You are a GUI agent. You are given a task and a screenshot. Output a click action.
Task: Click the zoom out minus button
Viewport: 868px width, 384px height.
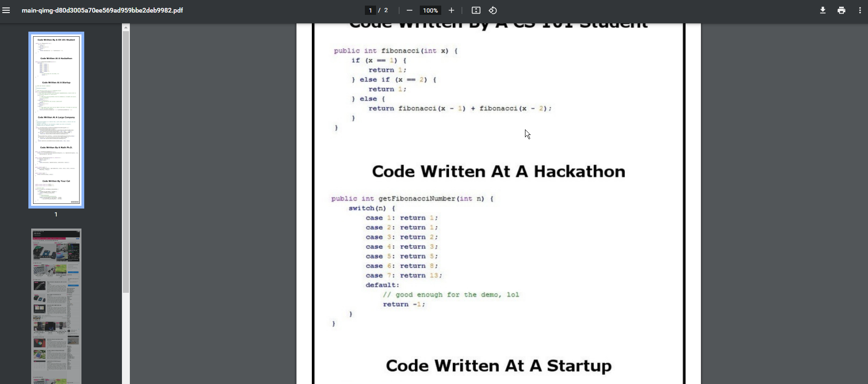pos(410,10)
